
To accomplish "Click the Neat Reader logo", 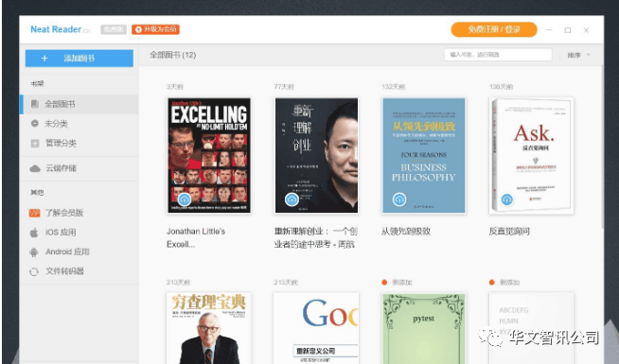I will click(x=60, y=29).
